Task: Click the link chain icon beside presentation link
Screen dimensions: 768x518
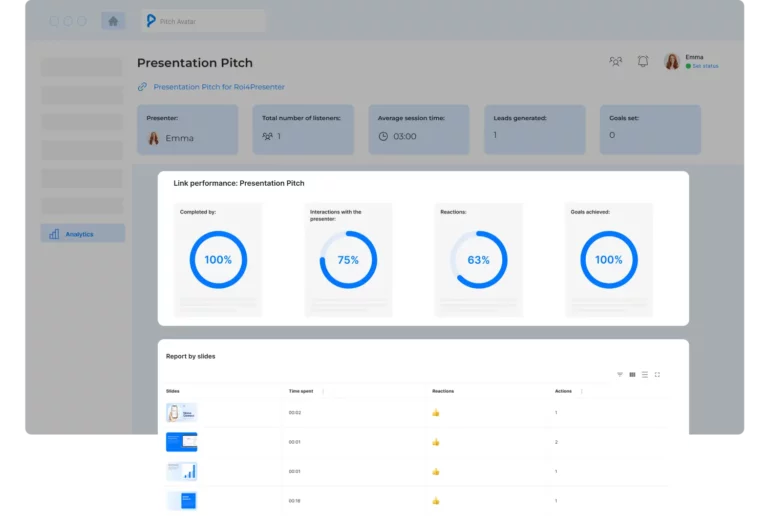Action: 143,87
